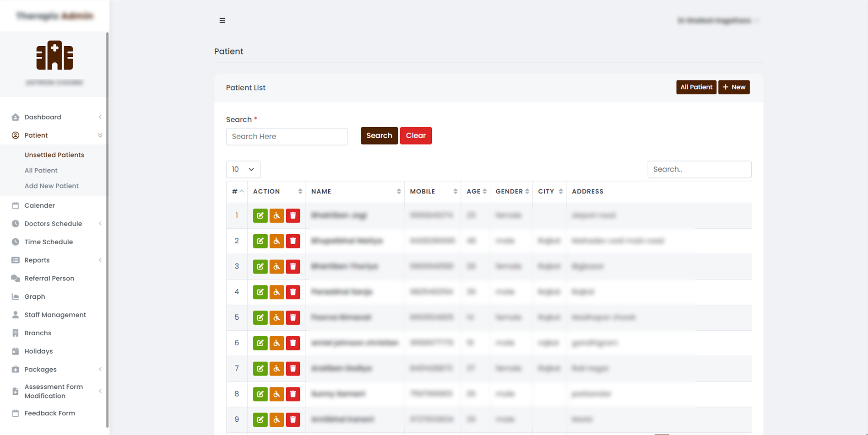The width and height of the screenshot is (868, 435).
Task: Focus the Search Here input field
Action: coord(287,137)
